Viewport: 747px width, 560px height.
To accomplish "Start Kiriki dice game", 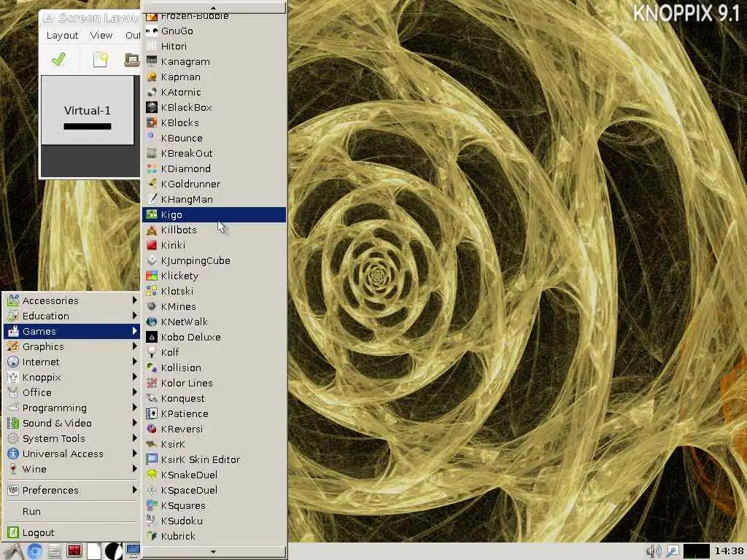I will tap(214, 245).
